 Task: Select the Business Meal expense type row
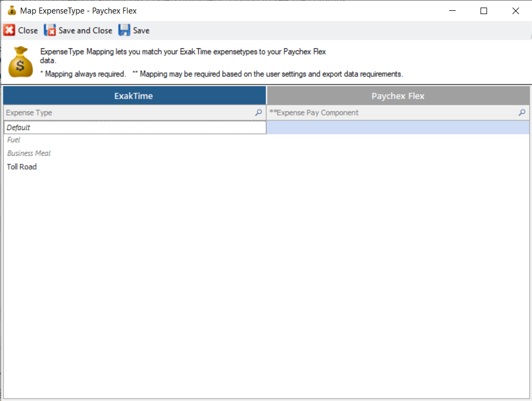[x=135, y=153]
